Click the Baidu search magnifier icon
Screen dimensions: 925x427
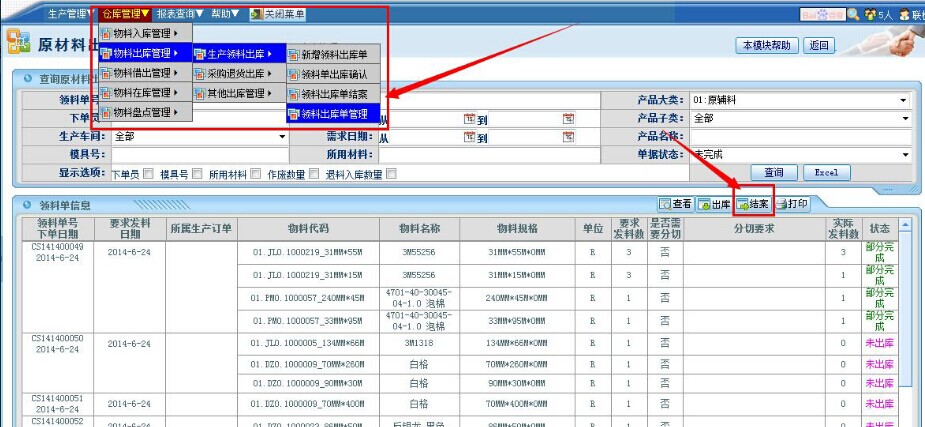pos(853,15)
